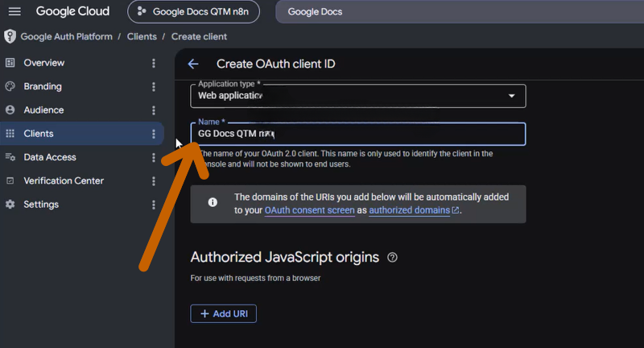Click the help icon beside Authorized JavaScript origins
This screenshot has width=644, height=348.
pyautogui.click(x=392, y=257)
